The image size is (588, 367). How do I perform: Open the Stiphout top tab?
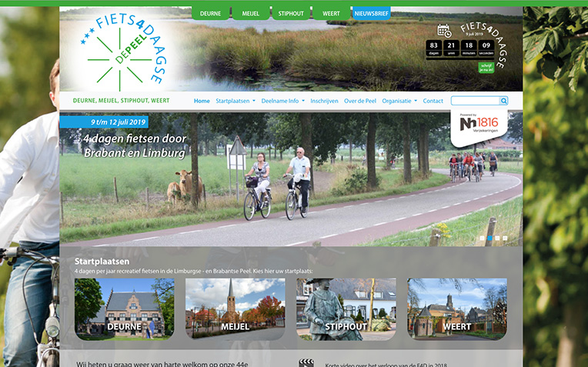click(291, 13)
